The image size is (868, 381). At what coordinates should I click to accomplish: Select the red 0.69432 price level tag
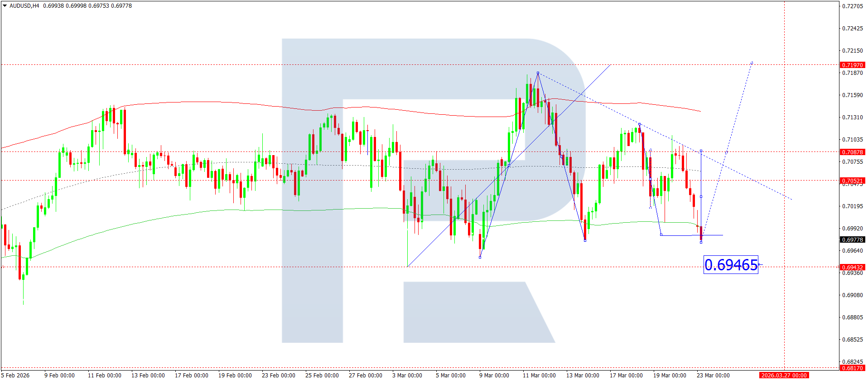(852, 267)
